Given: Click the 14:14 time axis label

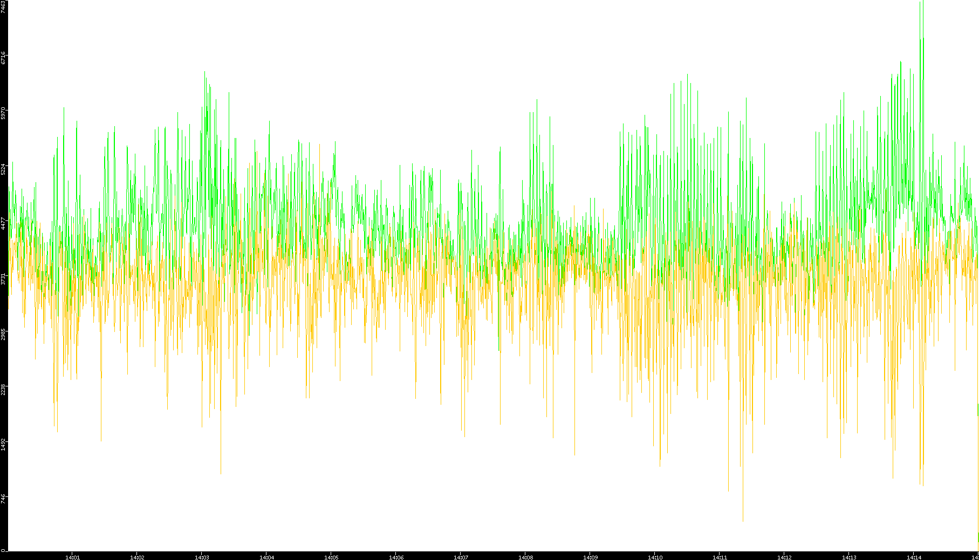Looking at the screenshot, I should click(x=914, y=557).
